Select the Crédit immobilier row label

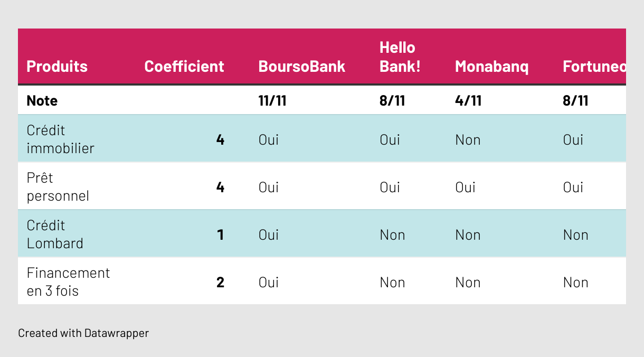tap(60, 139)
